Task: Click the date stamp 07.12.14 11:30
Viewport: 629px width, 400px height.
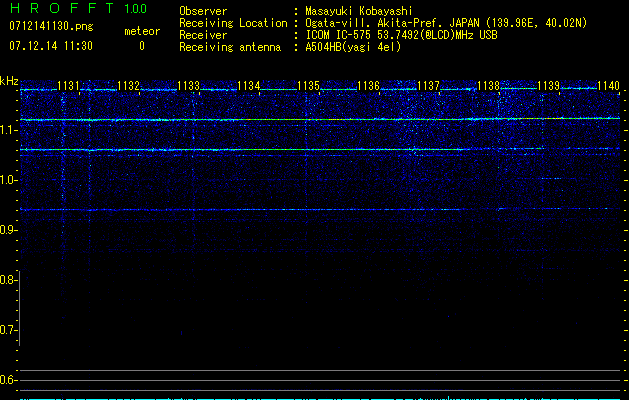Action: click(x=51, y=46)
